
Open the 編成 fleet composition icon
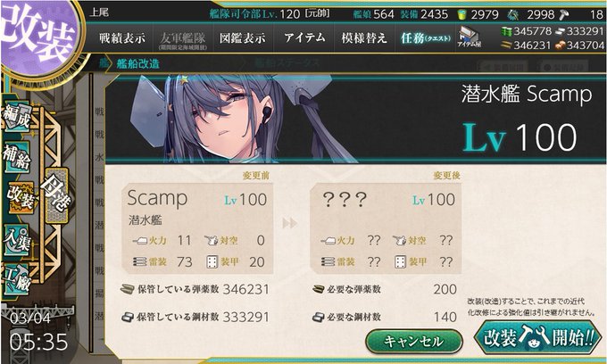pos(16,117)
